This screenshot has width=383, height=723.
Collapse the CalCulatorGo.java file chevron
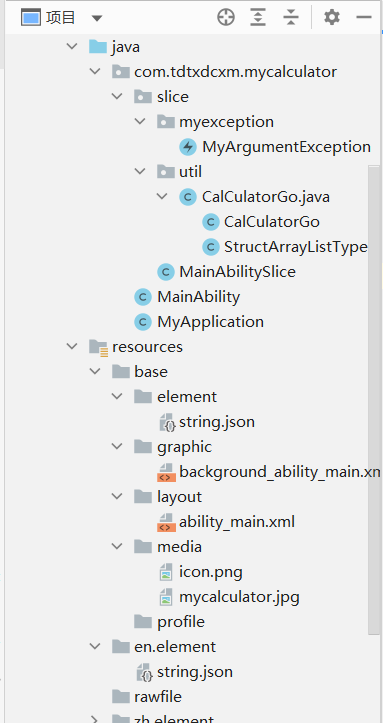point(162,196)
